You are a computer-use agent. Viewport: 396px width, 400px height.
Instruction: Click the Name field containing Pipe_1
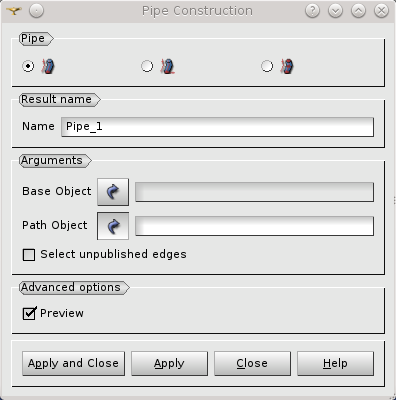click(x=217, y=127)
